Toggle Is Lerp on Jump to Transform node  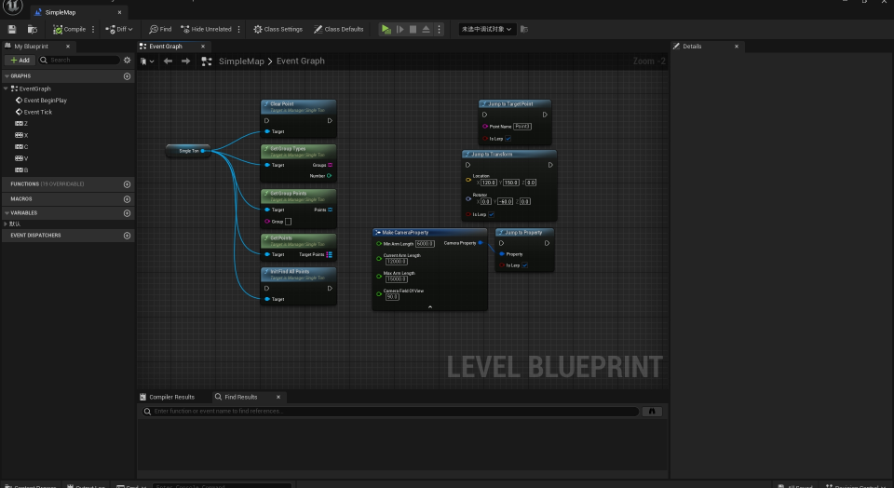point(493,214)
